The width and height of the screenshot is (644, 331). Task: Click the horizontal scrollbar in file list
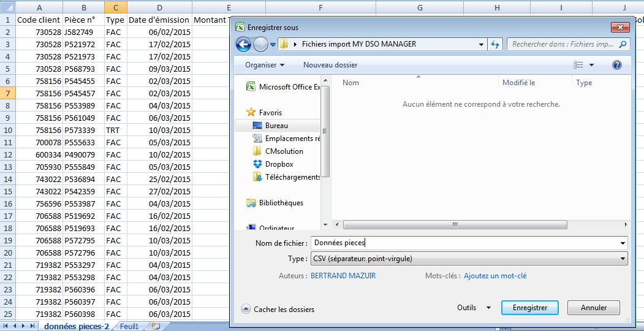[455, 225]
